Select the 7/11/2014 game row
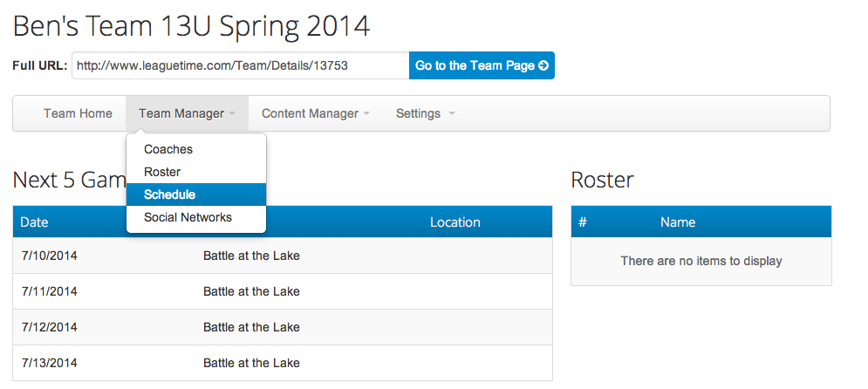 point(283,291)
